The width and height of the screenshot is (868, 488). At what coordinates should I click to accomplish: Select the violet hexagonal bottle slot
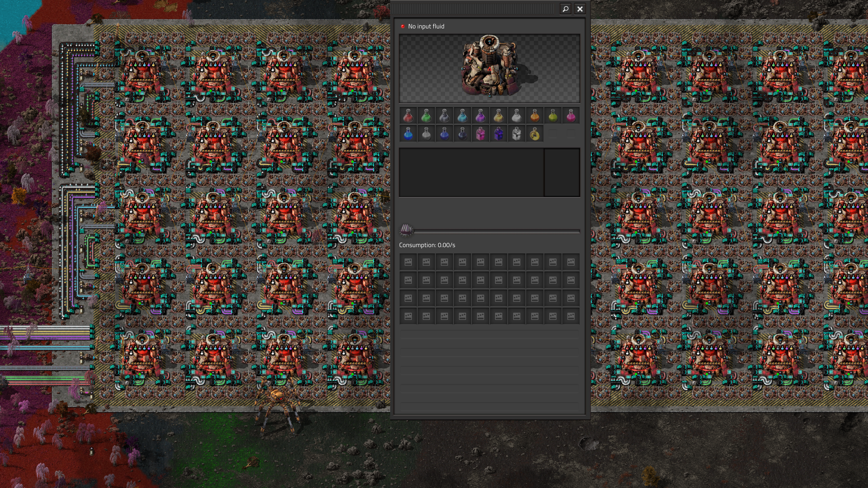498,134
